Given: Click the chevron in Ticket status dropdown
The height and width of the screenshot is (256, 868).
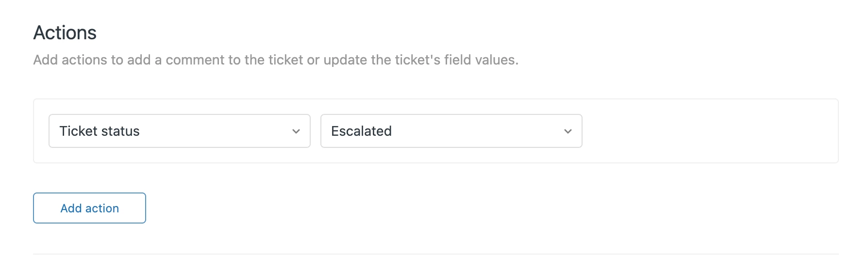Looking at the screenshot, I should click(x=296, y=131).
